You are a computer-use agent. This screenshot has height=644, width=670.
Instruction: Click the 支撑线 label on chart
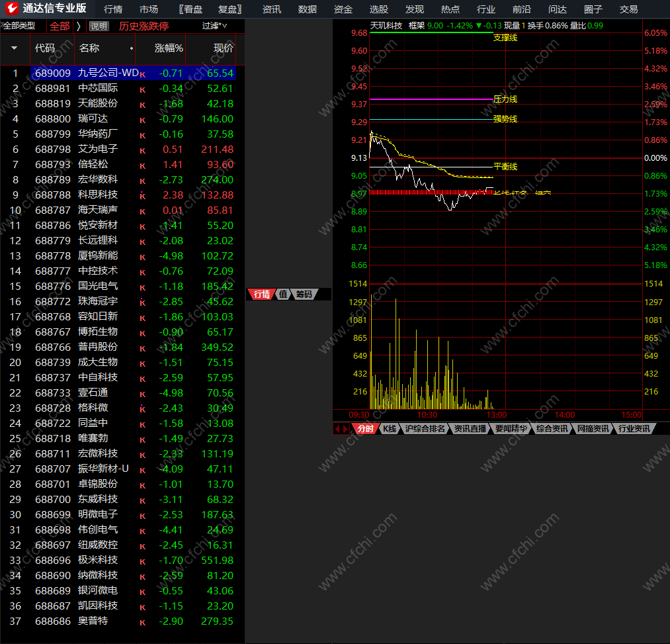point(505,38)
